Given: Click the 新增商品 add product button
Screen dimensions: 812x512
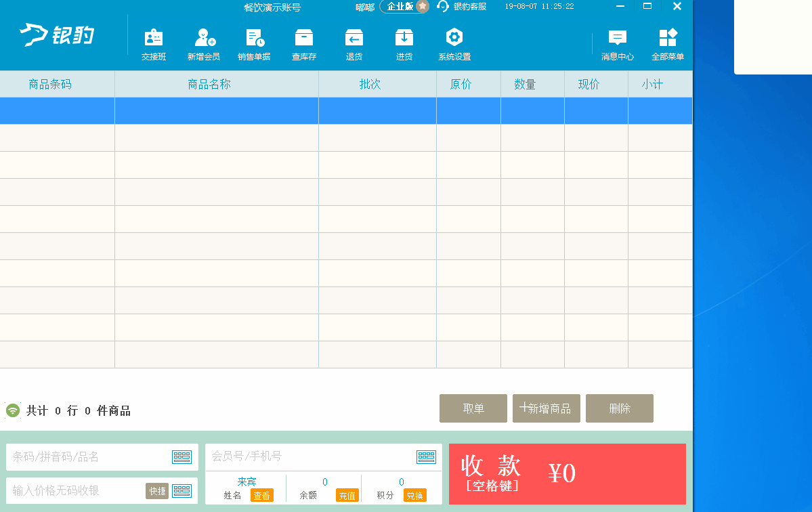Looking at the screenshot, I should coord(547,408).
